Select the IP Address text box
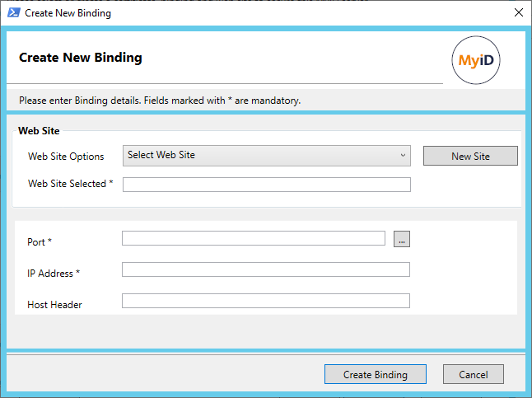The height and width of the screenshot is (398, 532). tap(265, 269)
